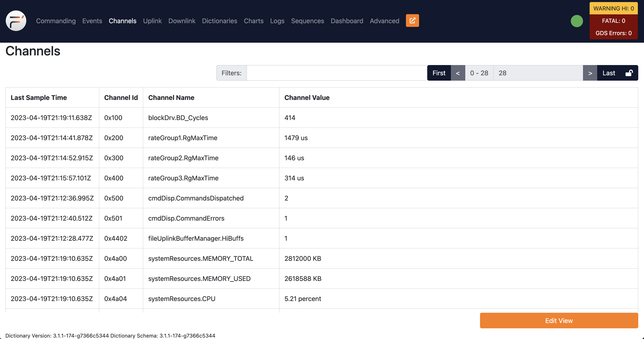Sort by Last Sample Time header
Screen dimensions: 644x339
(x=39, y=97)
